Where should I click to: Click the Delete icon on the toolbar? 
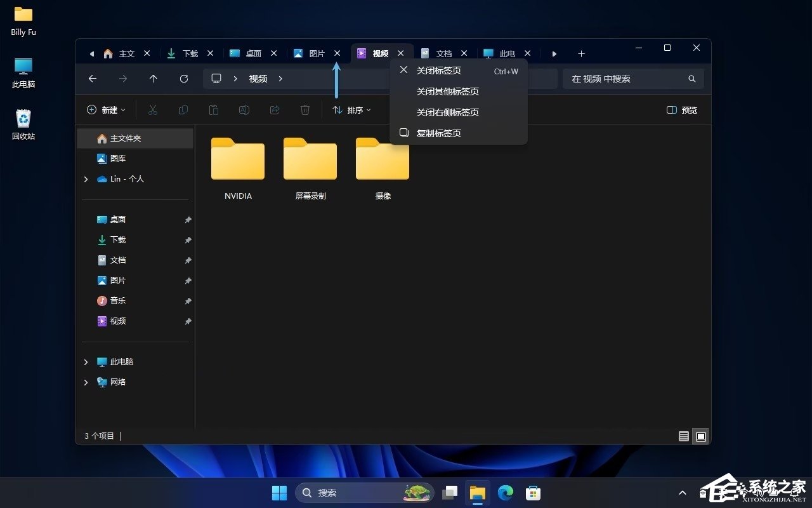(304, 110)
